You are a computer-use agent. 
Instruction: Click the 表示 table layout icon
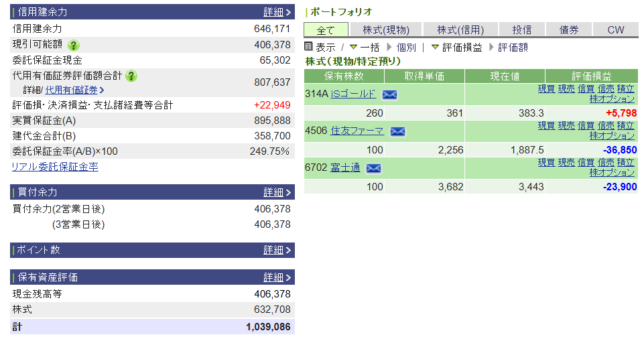(x=309, y=47)
